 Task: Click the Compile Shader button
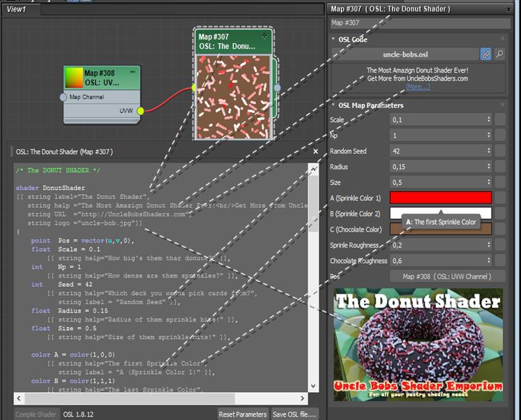pos(36,414)
